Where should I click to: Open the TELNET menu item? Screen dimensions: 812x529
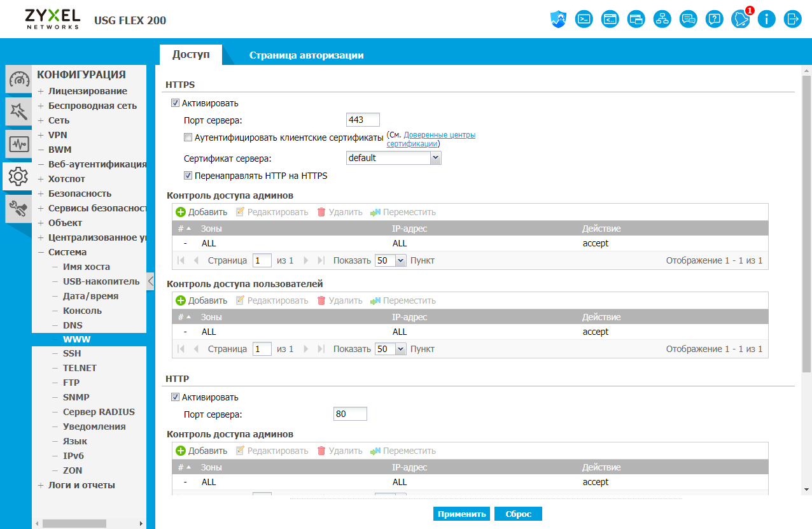pyautogui.click(x=80, y=368)
